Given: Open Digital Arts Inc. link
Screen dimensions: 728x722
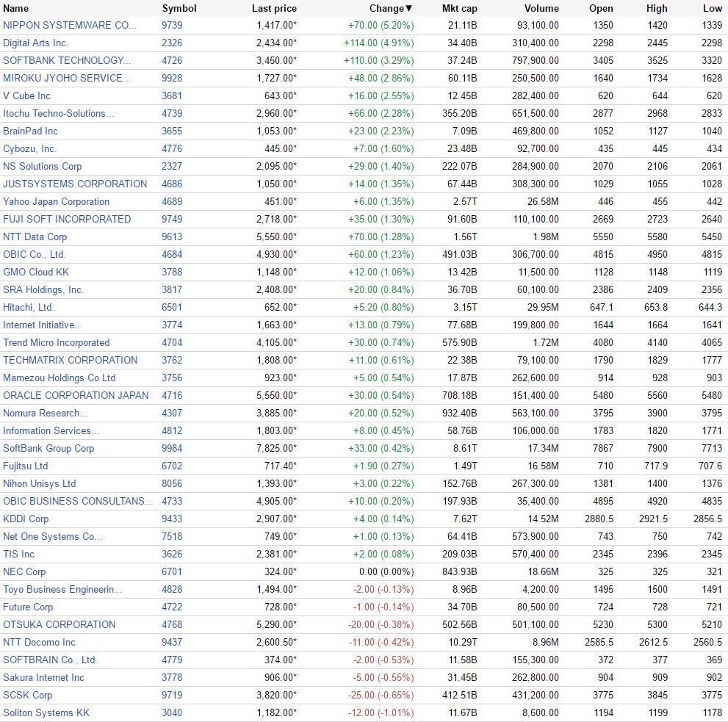Looking at the screenshot, I should [x=35, y=43].
